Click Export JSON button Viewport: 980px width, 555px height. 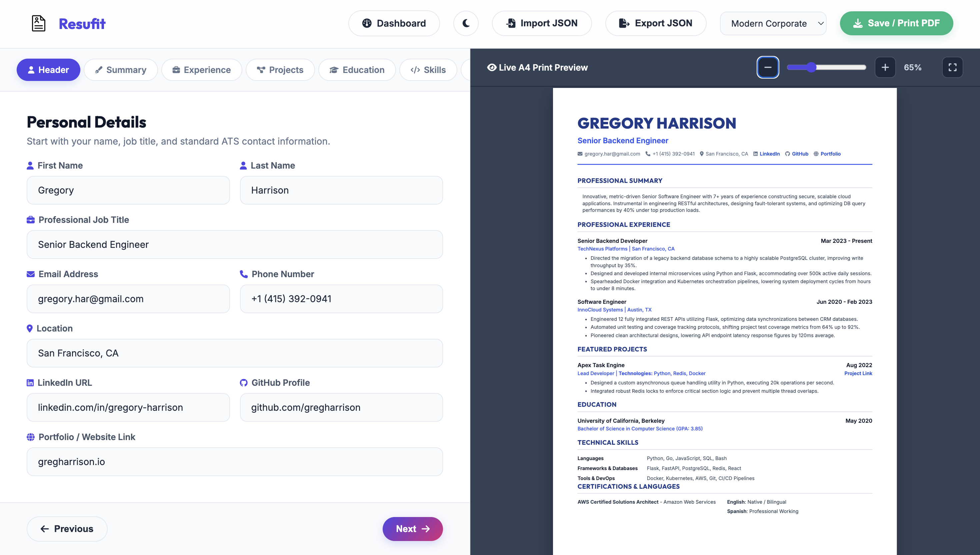tap(655, 23)
